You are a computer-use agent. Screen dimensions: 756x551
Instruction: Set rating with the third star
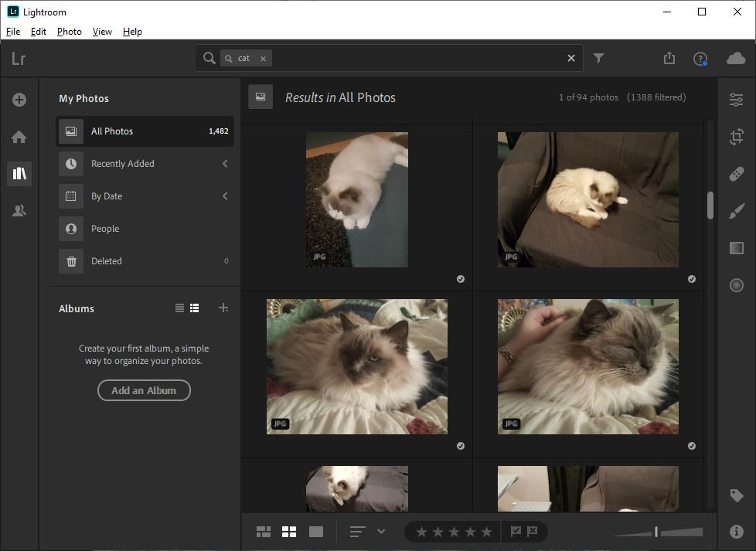454,532
